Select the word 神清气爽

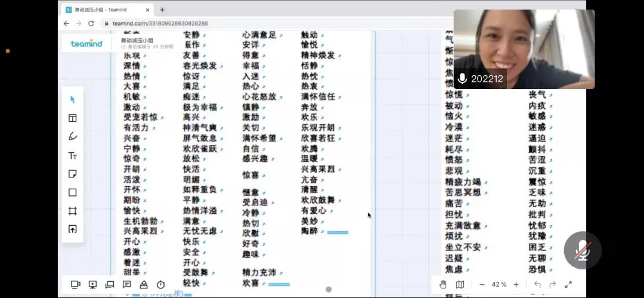[x=200, y=128]
